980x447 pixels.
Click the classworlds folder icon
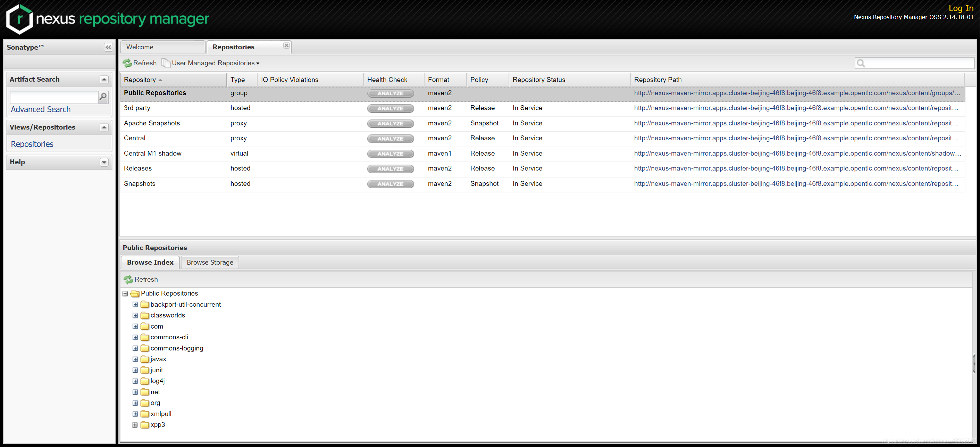pos(144,316)
